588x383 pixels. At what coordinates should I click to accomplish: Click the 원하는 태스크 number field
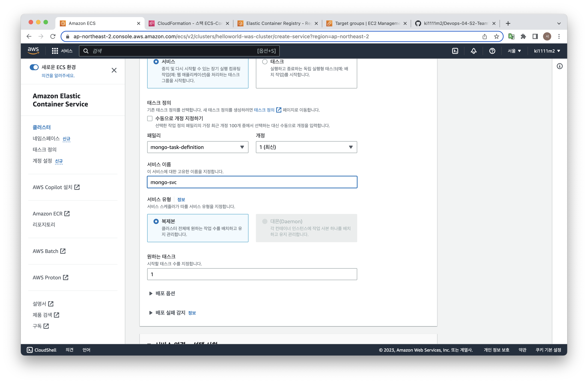click(252, 274)
